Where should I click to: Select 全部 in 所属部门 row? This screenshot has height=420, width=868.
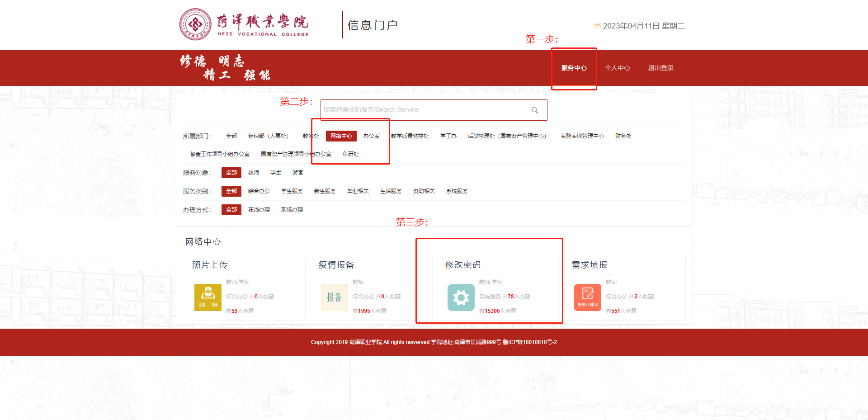[231, 136]
